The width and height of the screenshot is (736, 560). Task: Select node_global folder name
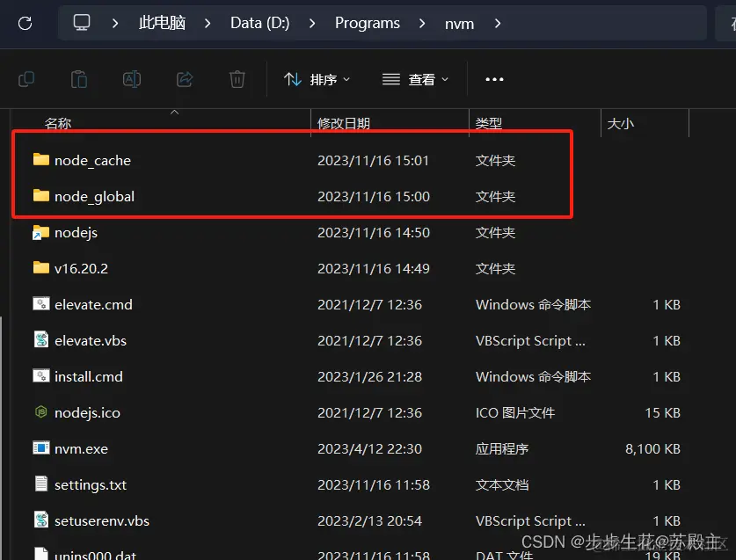[x=94, y=196]
